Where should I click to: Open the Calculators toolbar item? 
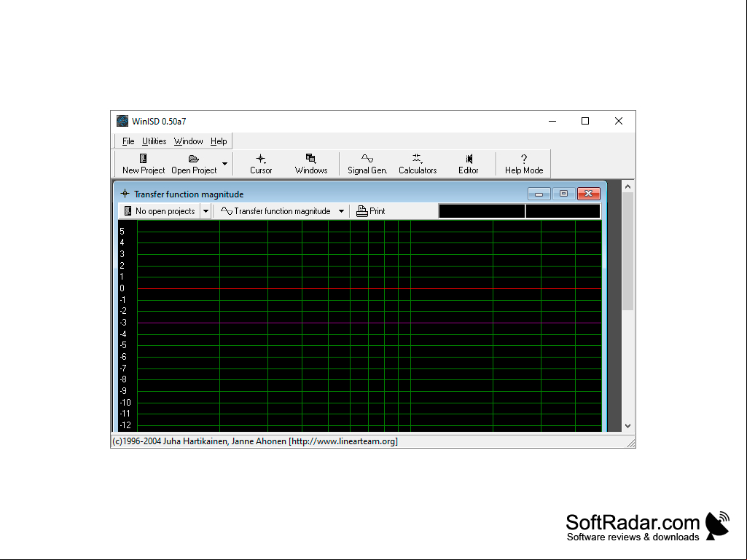[x=418, y=164]
